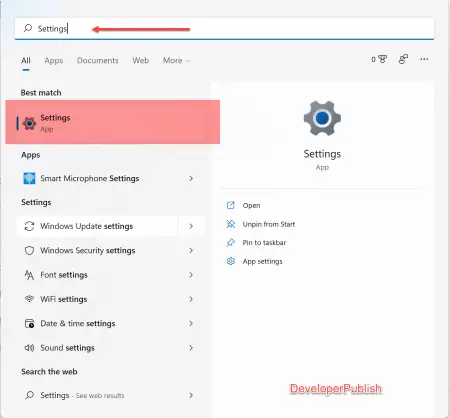
Task: Open the Settings app from preview pane
Action: pyautogui.click(x=251, y=205)
